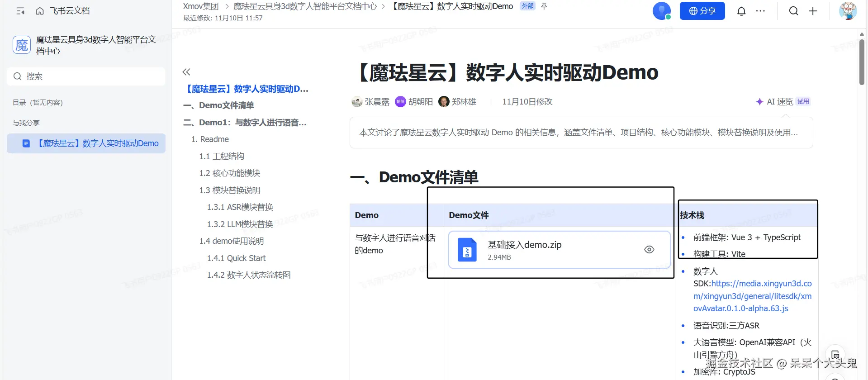This screenshot has height=380, width=868.
Task: Go to Feishu Docs home icon
Action: coord(40,11)
